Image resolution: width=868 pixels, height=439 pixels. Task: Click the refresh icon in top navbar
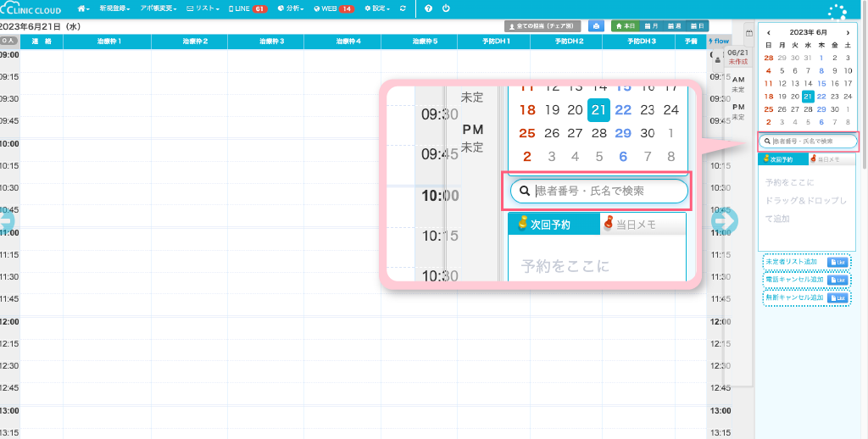[x=402, y=8]
